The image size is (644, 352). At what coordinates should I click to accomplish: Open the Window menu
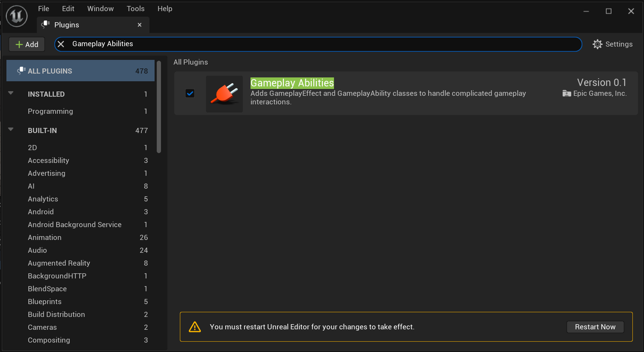click(x=101, y=9)
